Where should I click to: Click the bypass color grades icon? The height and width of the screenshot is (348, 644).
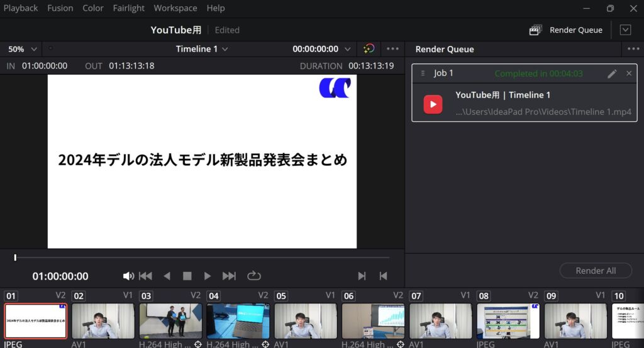tap(369, 49)
